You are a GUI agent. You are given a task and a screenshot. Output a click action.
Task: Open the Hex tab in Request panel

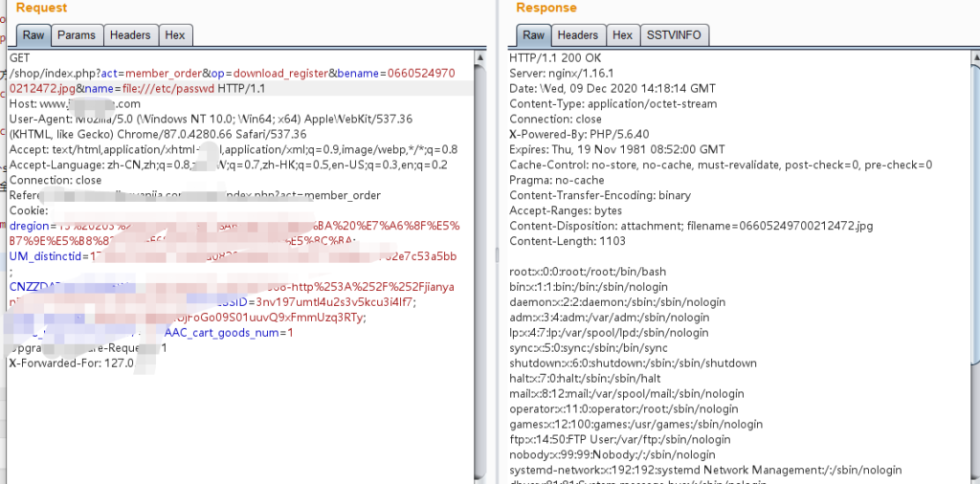point(175,35)
